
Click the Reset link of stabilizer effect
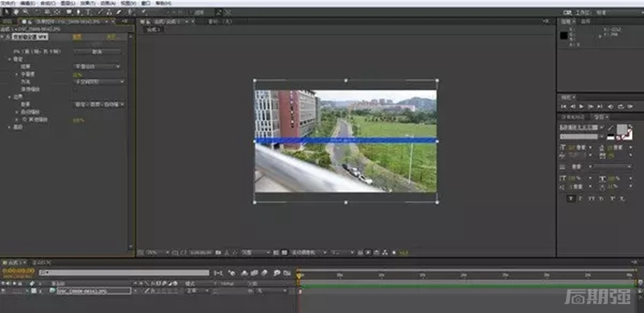(x=77, y=37)
